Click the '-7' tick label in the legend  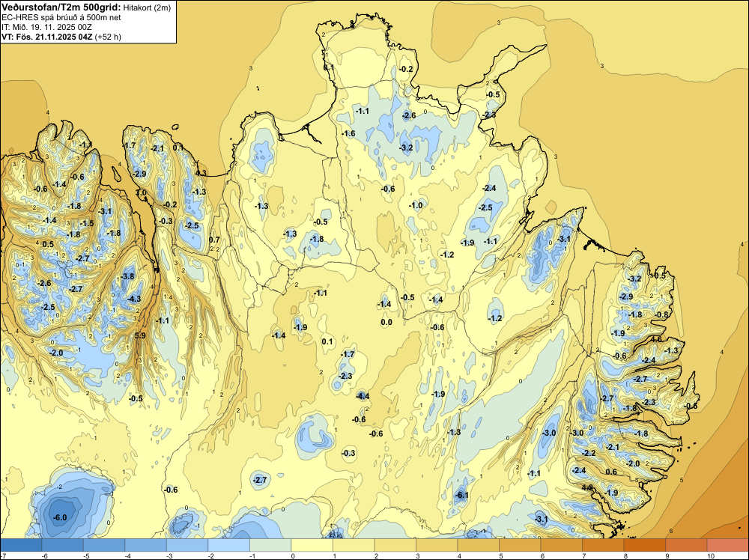pos(3,556)
